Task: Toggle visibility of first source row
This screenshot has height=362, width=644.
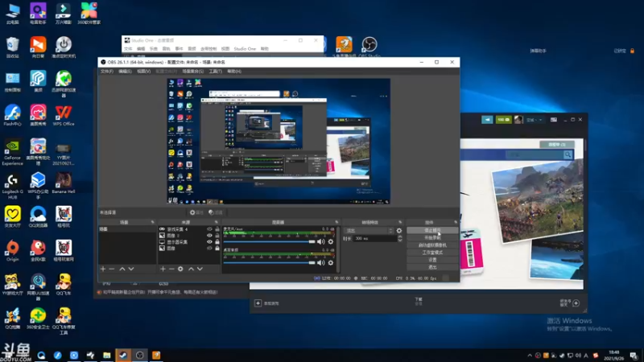Action: 209,229
